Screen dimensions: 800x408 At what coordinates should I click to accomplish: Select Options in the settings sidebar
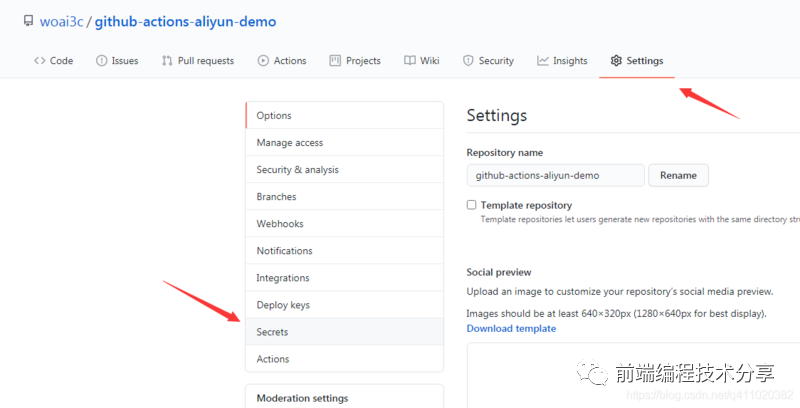pyautogui.click(x=344, y=115)
